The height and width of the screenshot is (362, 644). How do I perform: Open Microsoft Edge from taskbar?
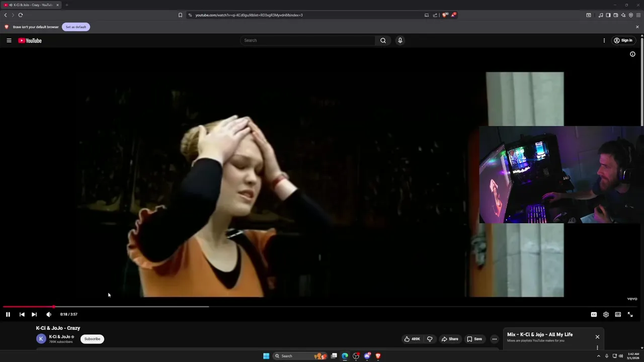click(345, 356)
